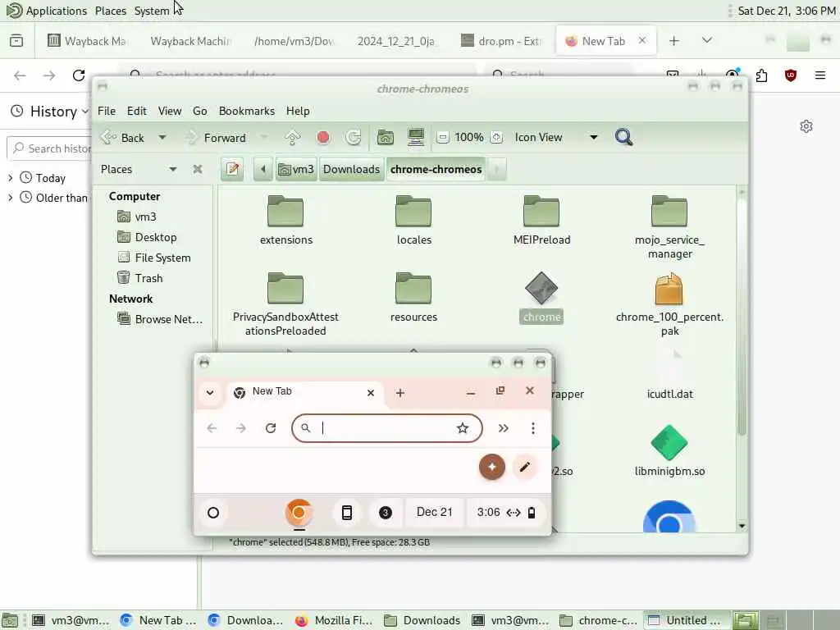Open the Go menu
The width and height of the screenshot is (840, 630).
tap(200, 111)
